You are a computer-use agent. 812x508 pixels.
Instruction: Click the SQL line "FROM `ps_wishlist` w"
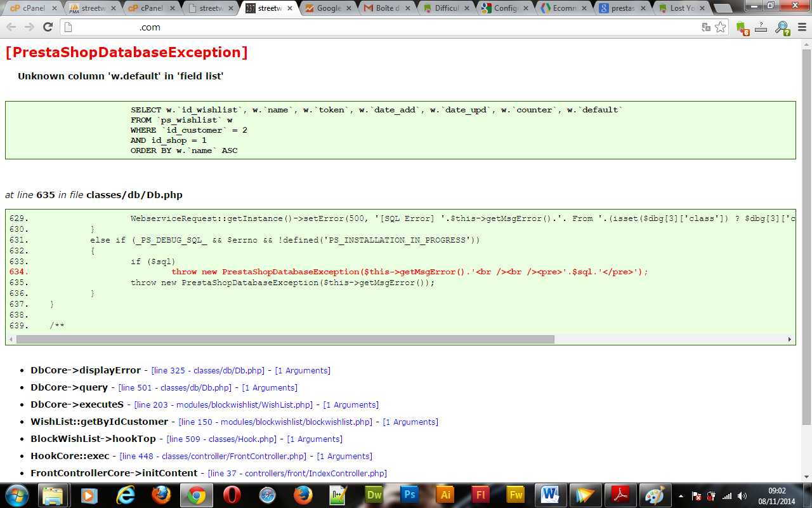click(181, 120)
